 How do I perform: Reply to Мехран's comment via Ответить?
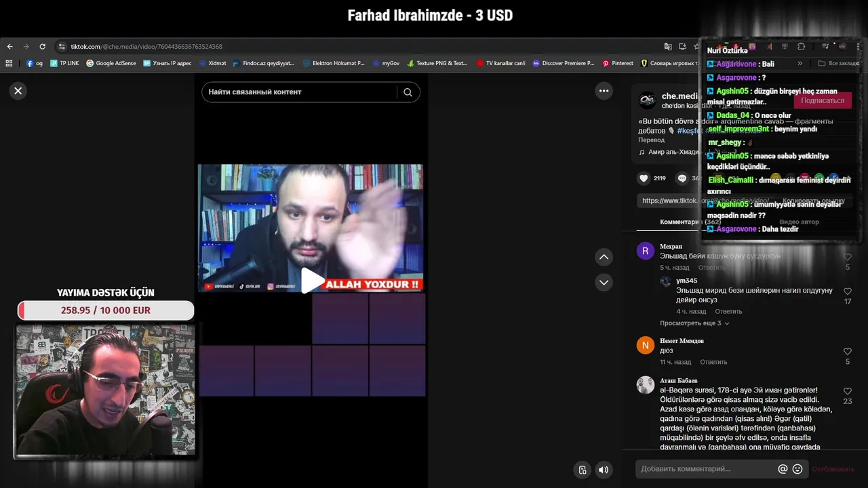pos(711,268)
